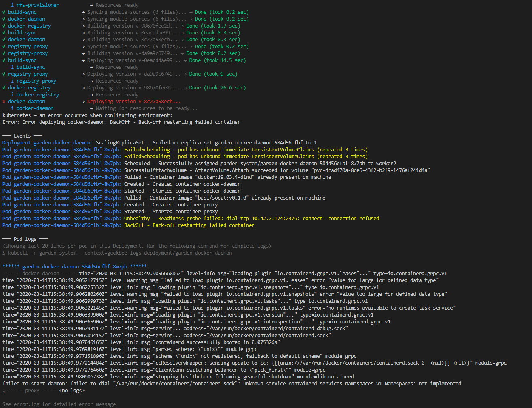Image resolution: width=532 pixels, height=408 pixels.
Task: Click the "Events" section heading
Action: 22,136
